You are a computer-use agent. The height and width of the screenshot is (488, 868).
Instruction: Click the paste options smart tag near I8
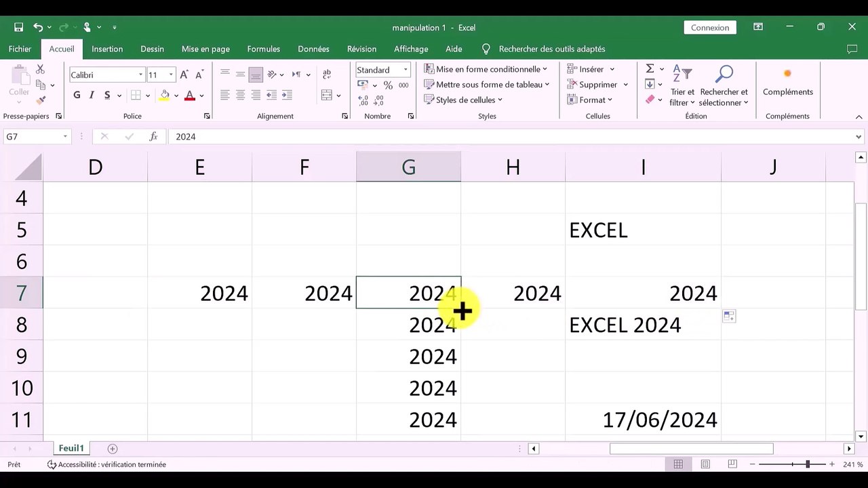(729, 317)
